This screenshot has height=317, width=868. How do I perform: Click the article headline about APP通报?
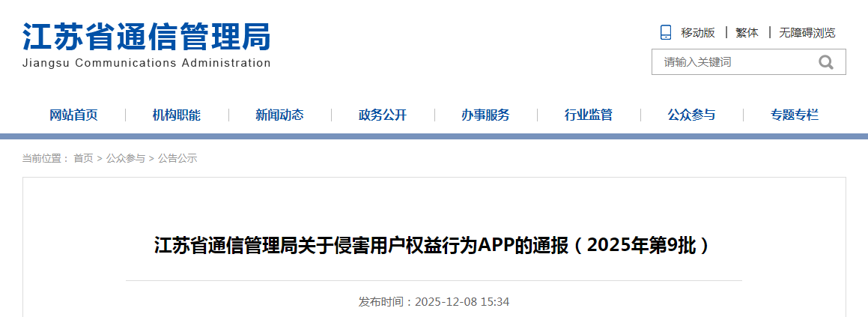[433, 245]
